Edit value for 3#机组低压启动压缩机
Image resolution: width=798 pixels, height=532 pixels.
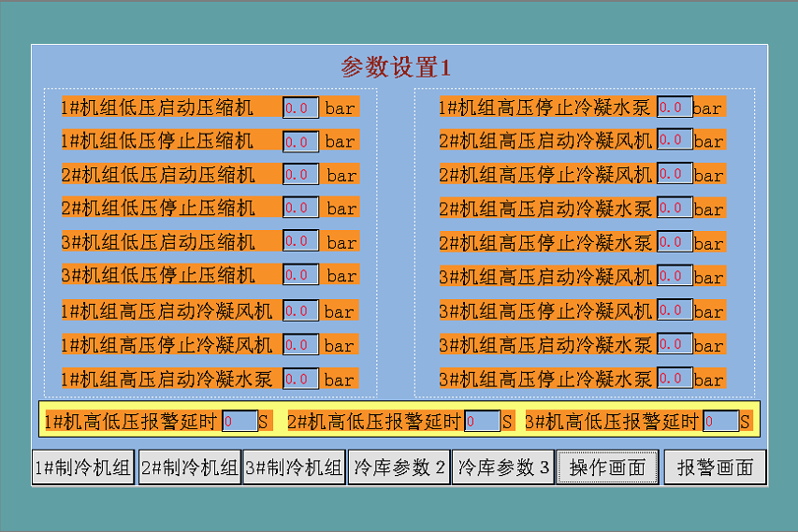[x=301, y=240]
